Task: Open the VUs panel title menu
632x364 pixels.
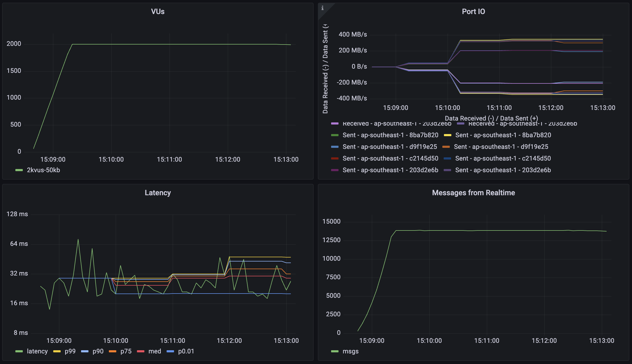Action: pos(158,11)
